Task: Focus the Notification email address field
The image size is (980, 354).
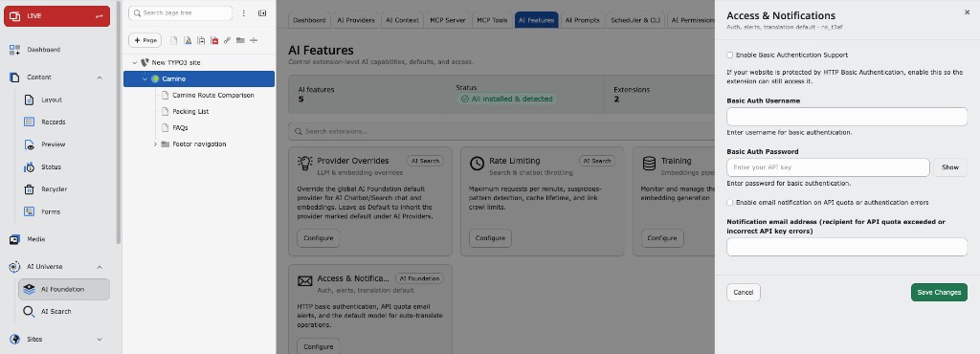Action: click(847, 247)
